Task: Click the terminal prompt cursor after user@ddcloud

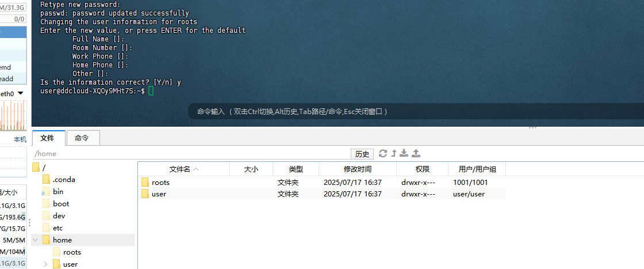Action: coord(151,91)
